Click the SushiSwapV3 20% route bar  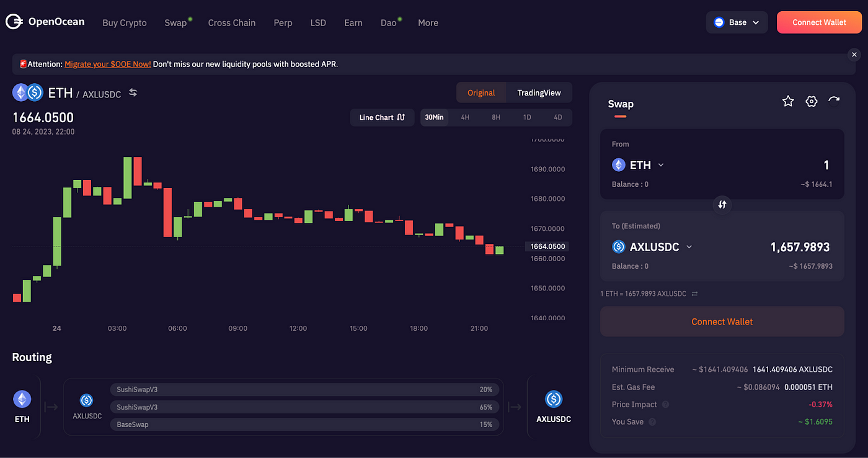coord(304,390)
